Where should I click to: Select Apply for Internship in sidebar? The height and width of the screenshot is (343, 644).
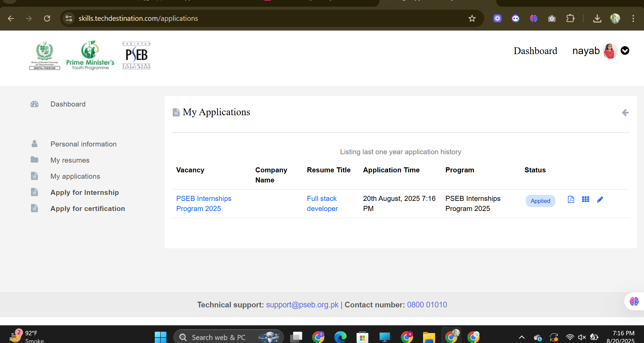[85, 192]
